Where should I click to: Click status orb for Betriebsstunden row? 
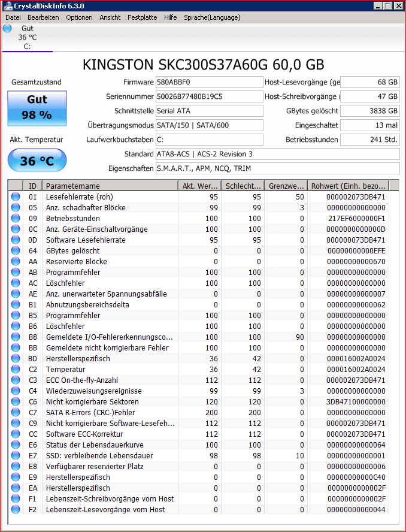tap(15, 218)
